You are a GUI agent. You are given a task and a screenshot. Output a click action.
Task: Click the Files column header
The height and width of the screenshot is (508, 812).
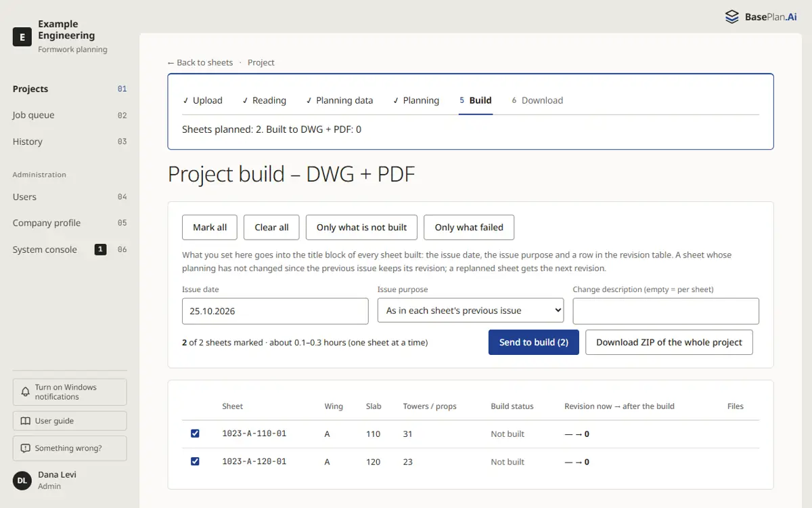tap(736, 406)
